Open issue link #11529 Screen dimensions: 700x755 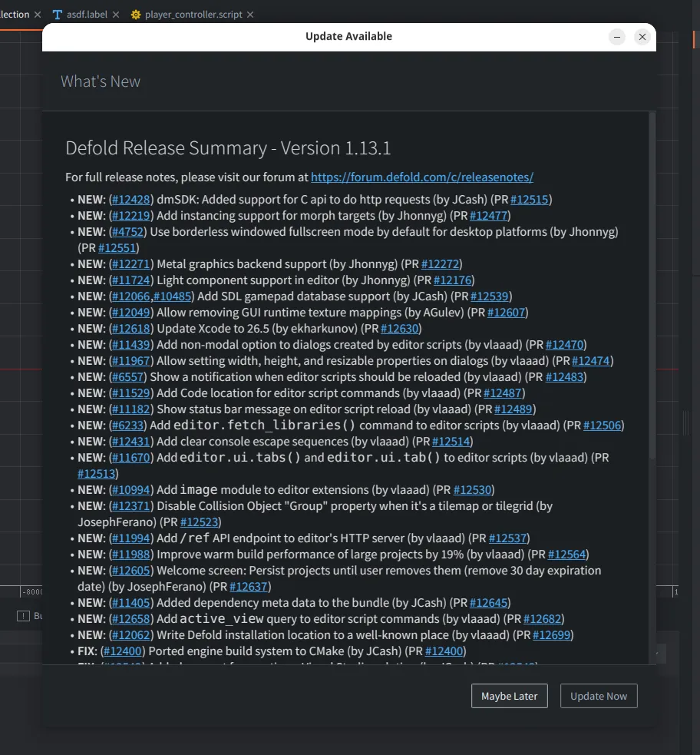click(x=130, y=393)
